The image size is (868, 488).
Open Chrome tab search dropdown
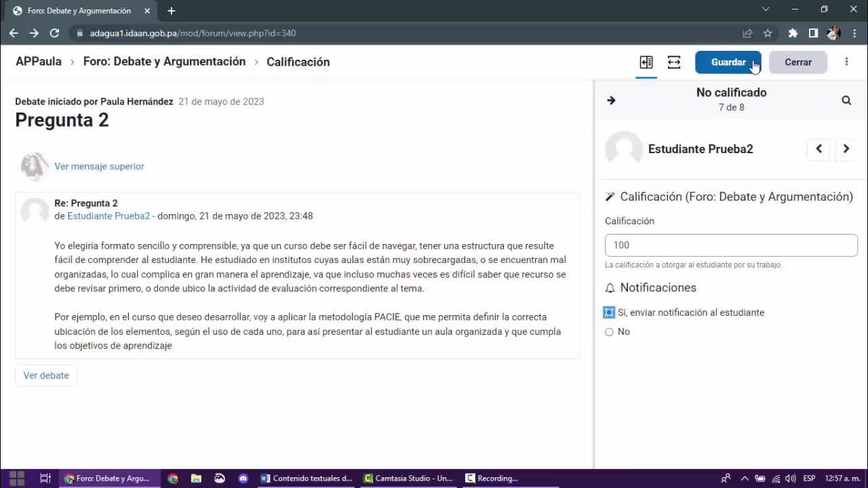tap(766, 9)
